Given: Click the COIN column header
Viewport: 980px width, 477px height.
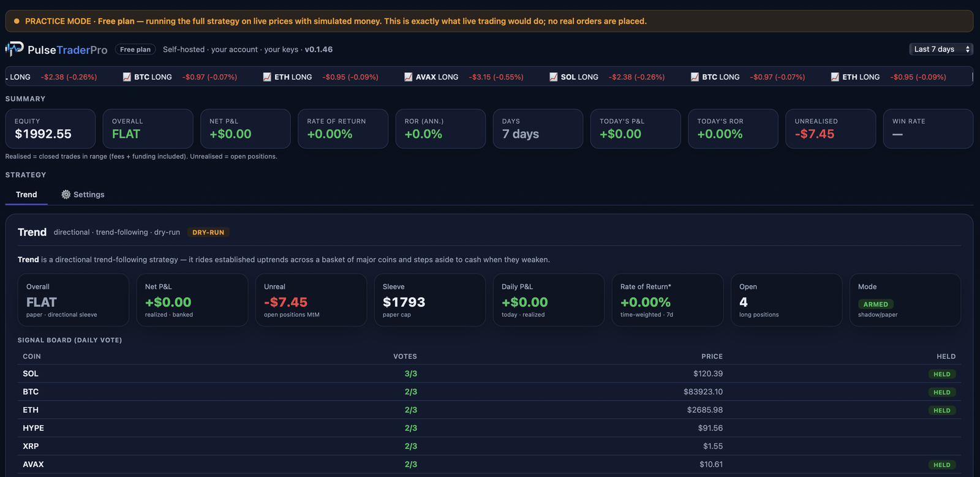Looking at the screenshot, I should coord(32,356).
